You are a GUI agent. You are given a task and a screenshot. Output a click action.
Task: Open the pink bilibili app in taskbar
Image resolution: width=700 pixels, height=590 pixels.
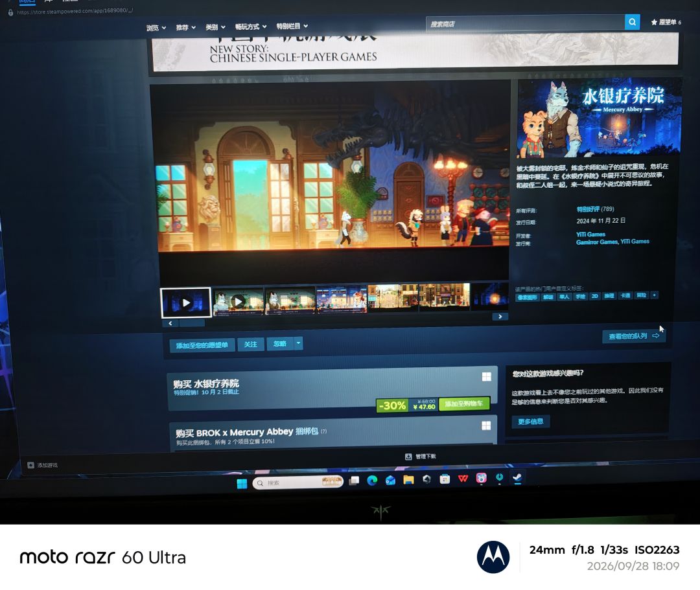pos(481,478)
